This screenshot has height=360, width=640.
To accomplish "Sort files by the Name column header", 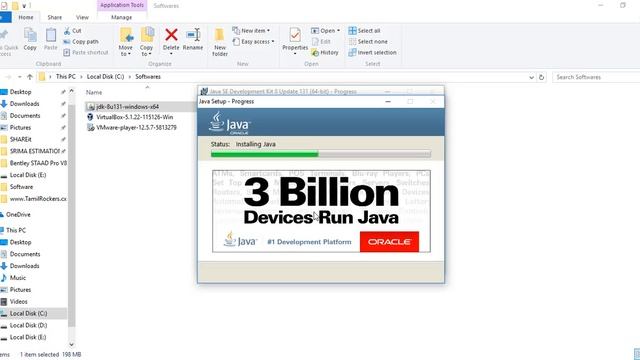I will pos(94,93).
